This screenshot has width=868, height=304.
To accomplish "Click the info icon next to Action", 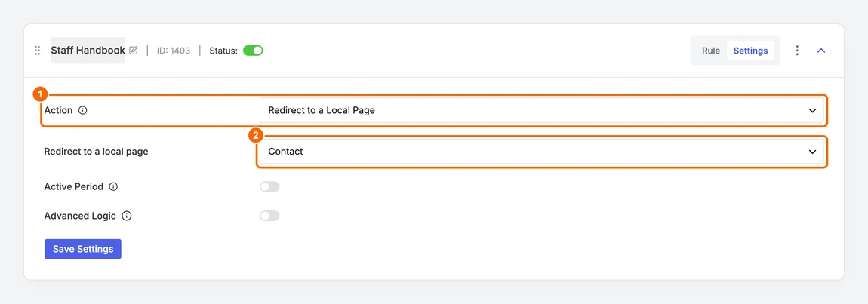I will pyautogui.click(x=83, y=110).
